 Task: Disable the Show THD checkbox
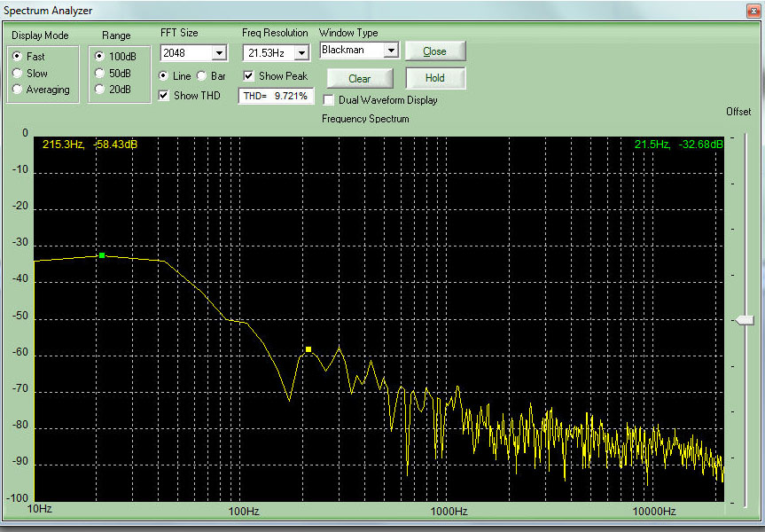(164, 95)
